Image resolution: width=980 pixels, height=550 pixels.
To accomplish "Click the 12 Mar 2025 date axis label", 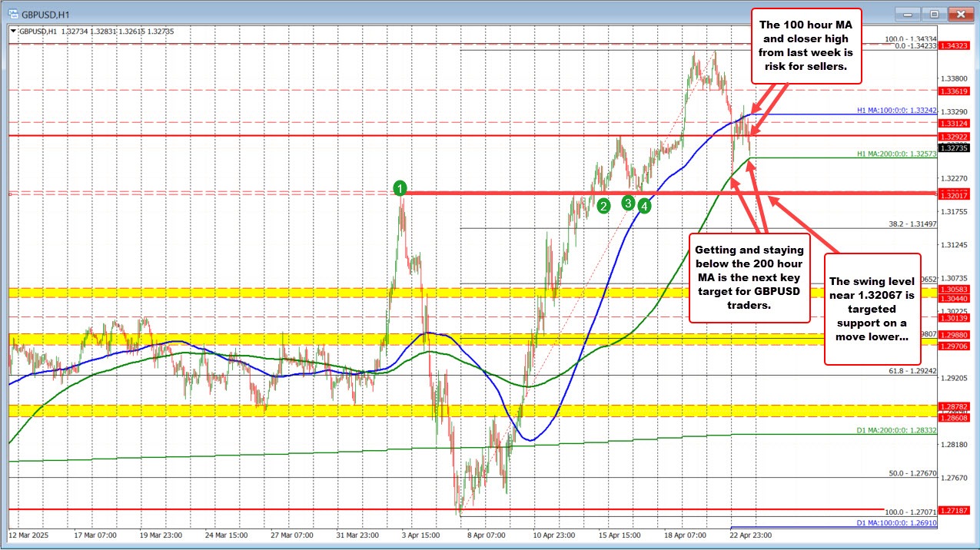I will tap(31, 536).
